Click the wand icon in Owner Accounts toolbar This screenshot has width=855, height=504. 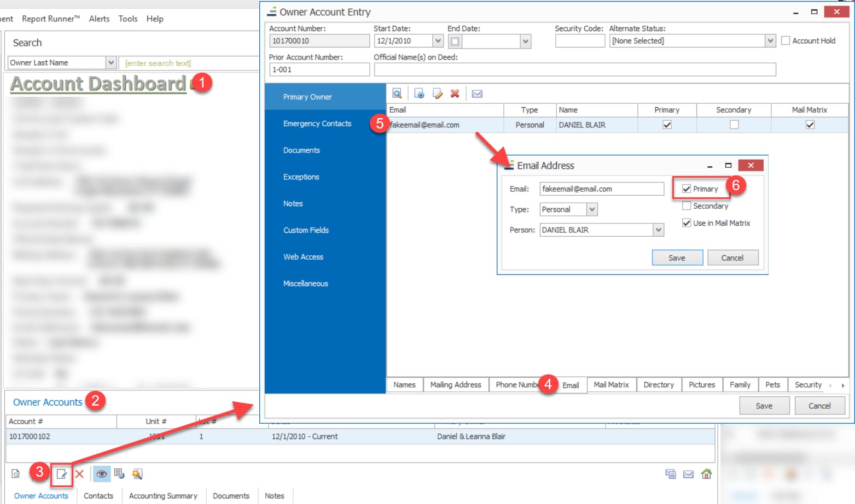click(137, 474)
